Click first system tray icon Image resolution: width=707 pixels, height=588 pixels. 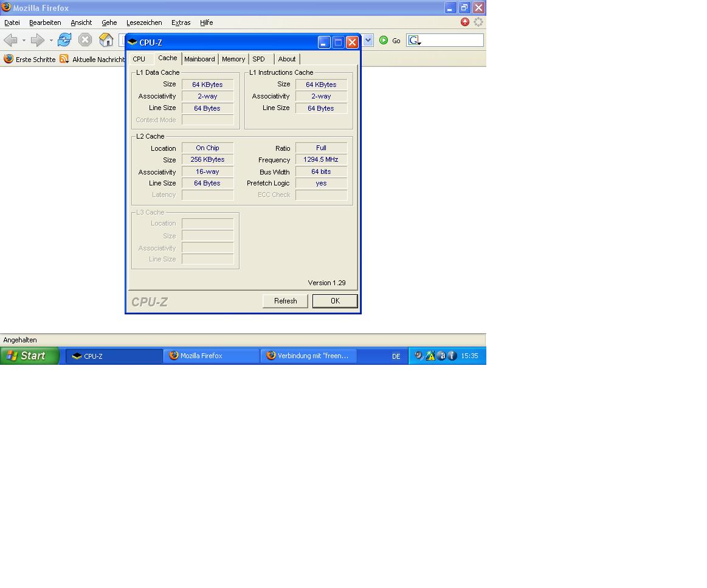[419, 356]
